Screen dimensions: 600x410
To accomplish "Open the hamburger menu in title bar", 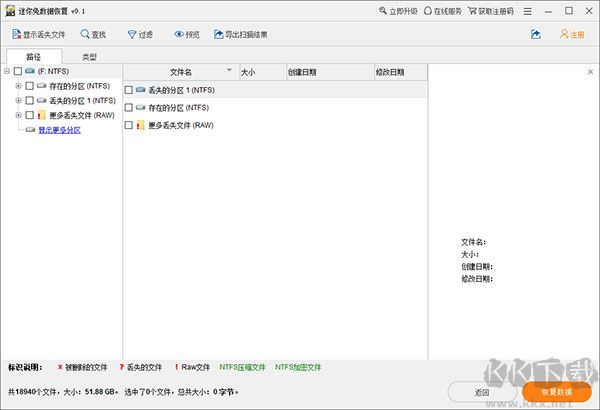I will [528, 11].
